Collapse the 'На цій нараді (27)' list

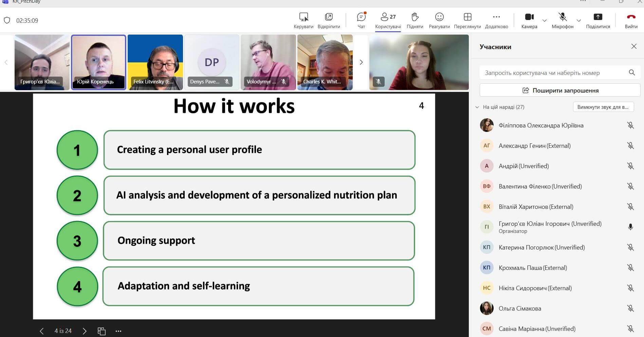(477, 107)
